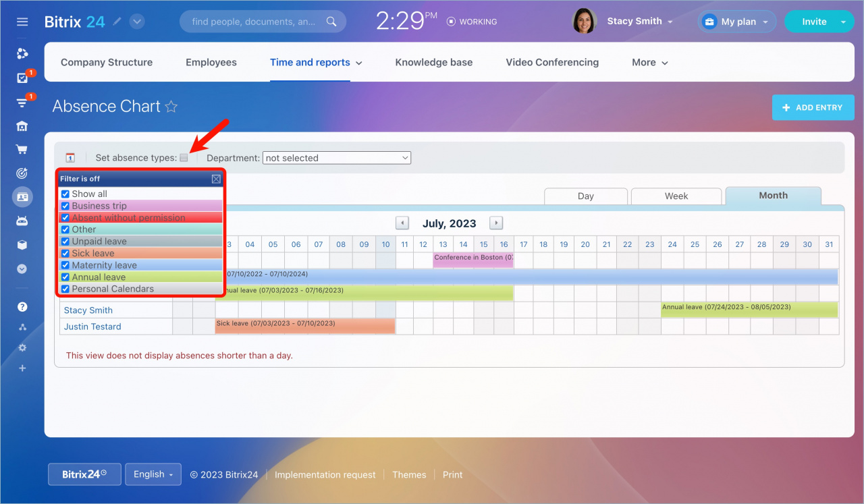This screenshot has height=504, width=864.
Task: Expand sidebar with the down chevron icon
Action: [22, 269]
